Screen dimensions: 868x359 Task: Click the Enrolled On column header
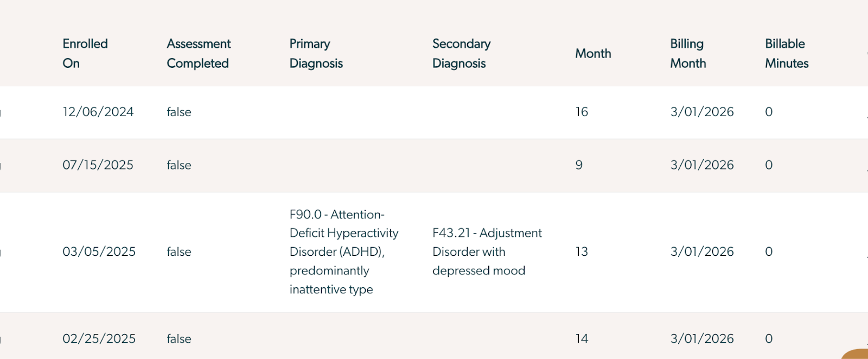85,53
